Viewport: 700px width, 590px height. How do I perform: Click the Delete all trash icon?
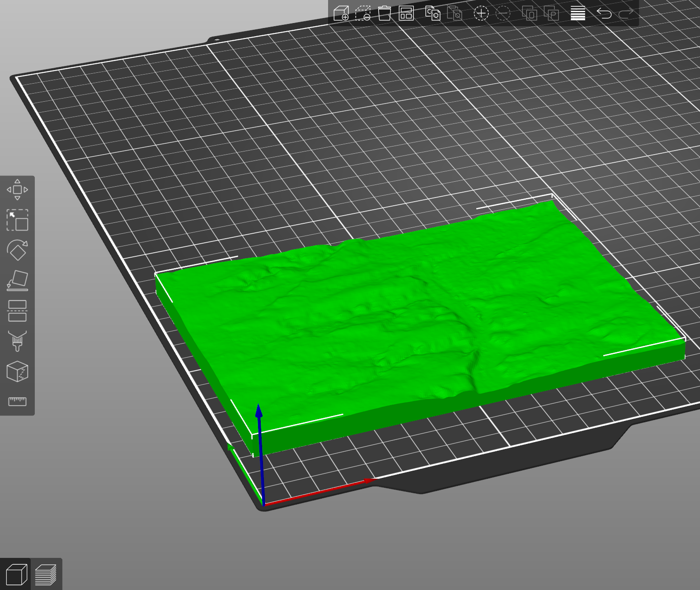coord(385,14)
